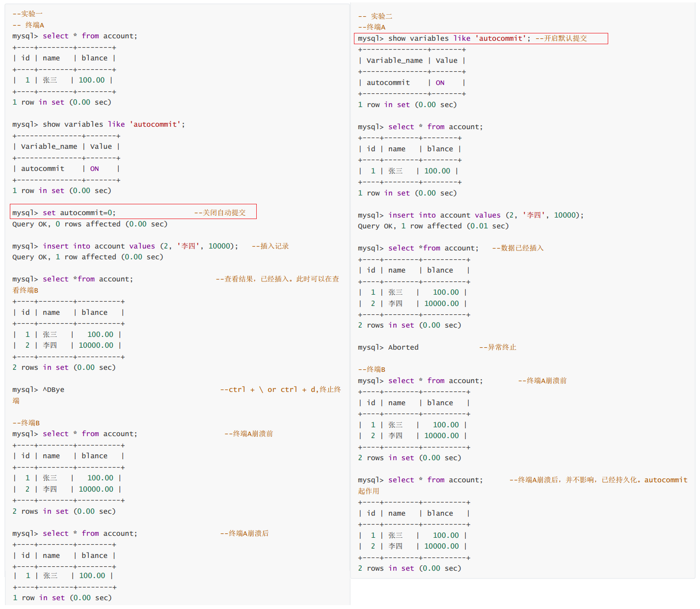Click the "-- 实验二" heading comment
Viewport: 700px width, 609px height.
coord(375,16)
